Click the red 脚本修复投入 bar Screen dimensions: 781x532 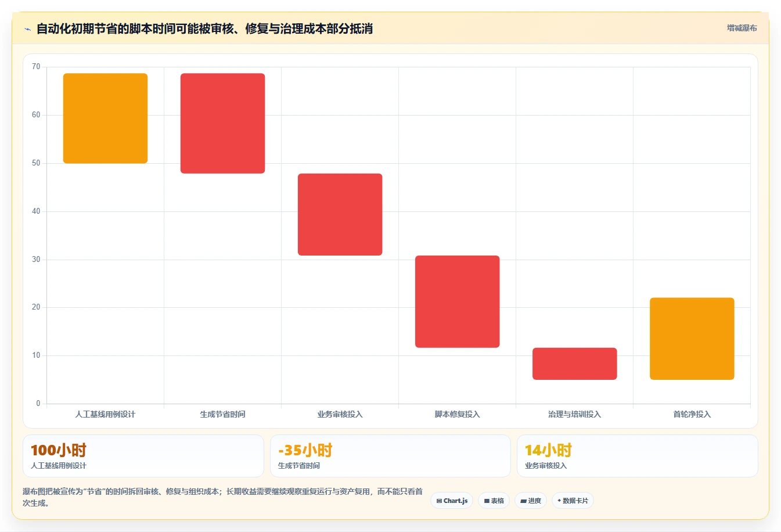(x=457, y=301)
